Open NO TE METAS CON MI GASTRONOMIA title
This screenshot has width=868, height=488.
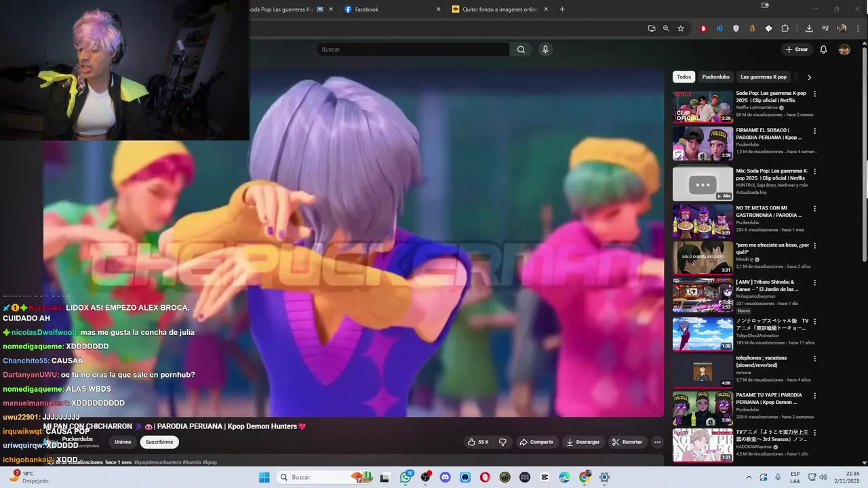coord(769,211)
